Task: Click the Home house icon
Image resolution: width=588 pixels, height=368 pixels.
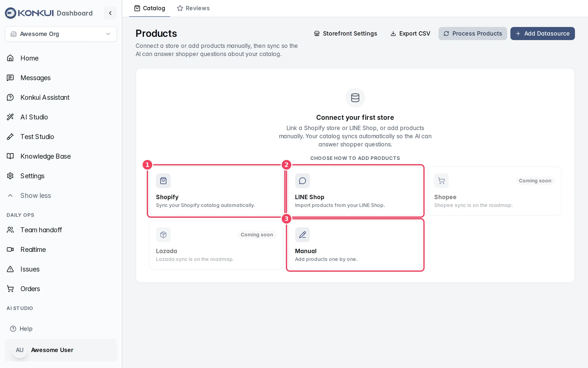Action: [10, 58]
